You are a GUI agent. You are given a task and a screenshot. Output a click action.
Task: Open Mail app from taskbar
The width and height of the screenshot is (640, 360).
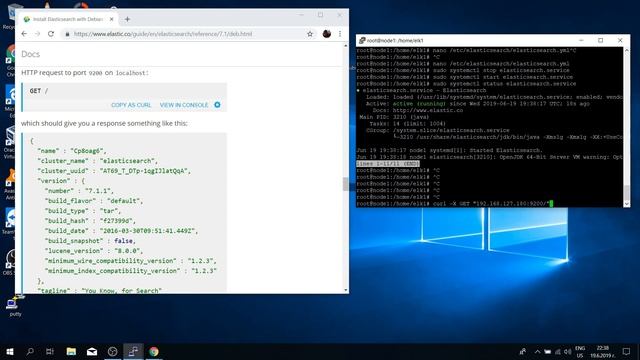92,351
